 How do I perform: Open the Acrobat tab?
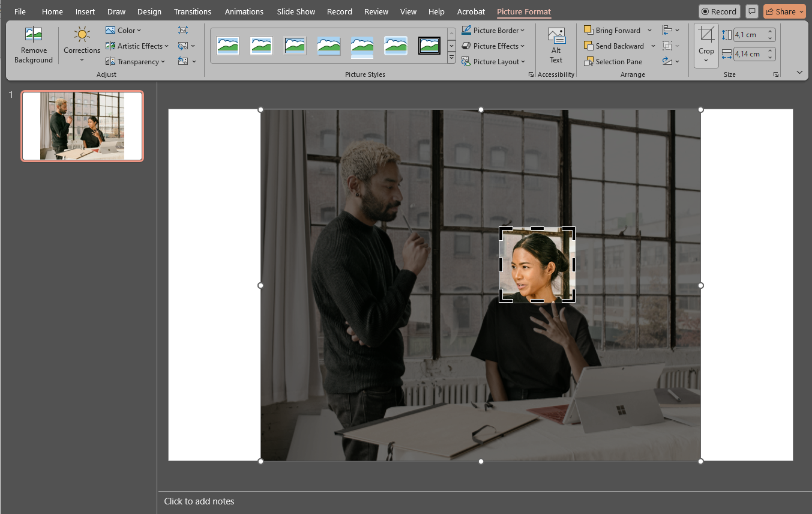[x=471, y=11]
